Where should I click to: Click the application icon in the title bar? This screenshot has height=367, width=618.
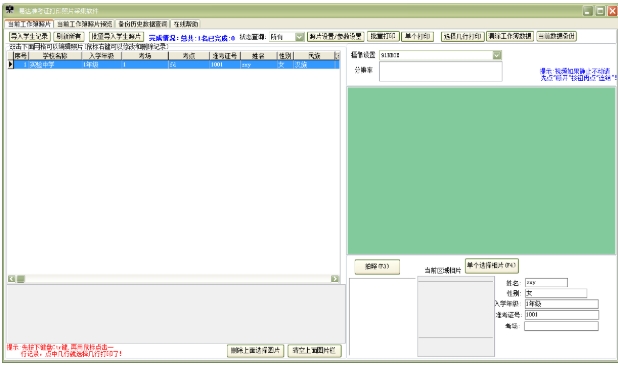(x=10, y=10)
